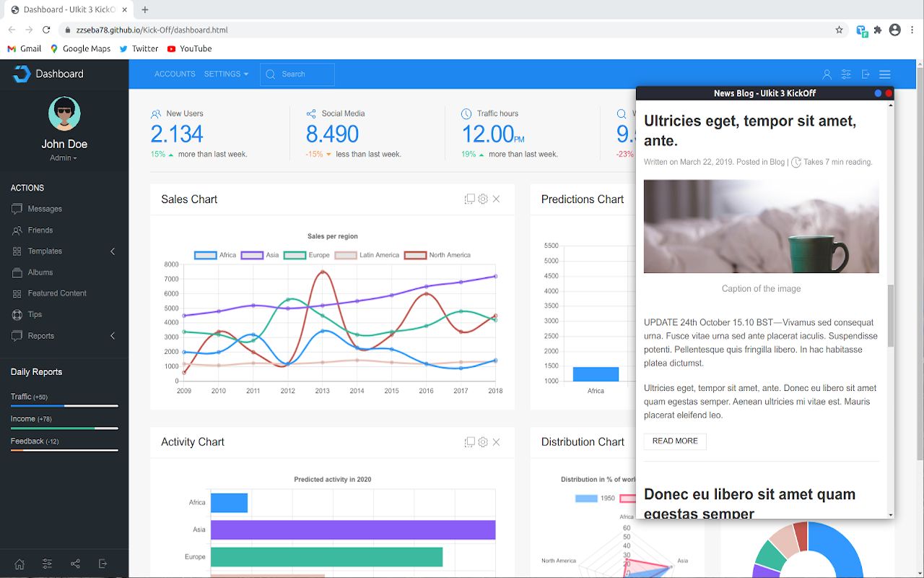Toggle the Asia series in Sales Chart legend
Viewport: 924px width, 578px height.
point(260,255)
